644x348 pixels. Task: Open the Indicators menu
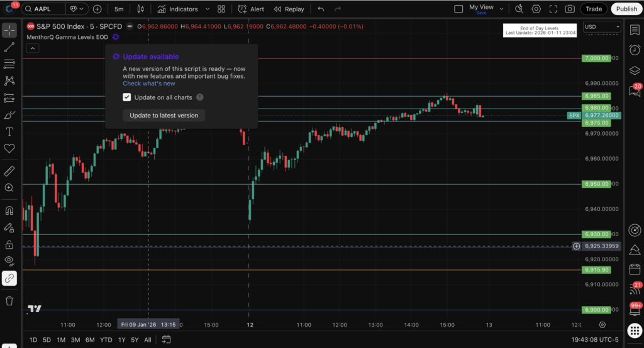pos(178,9)
